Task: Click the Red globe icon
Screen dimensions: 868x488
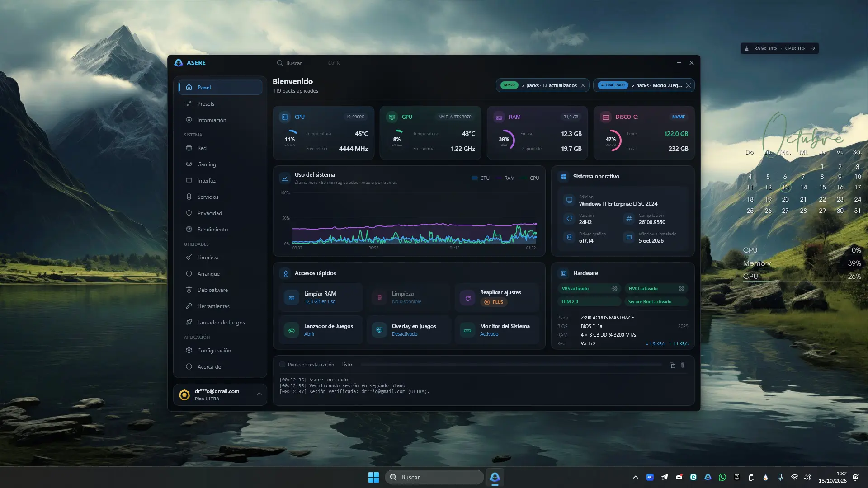Action: point(189,148)
